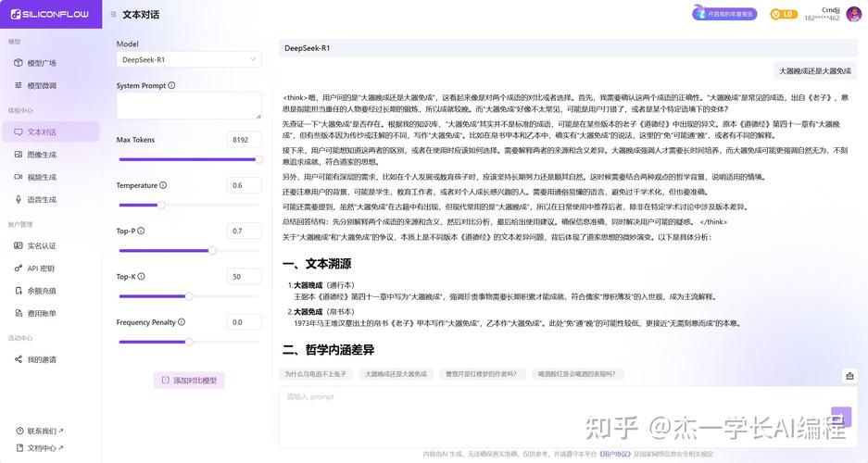The image size is (868, 463).
Task: Click the DeepSeek-R1 chat header
Action: (x=569, y=48)
